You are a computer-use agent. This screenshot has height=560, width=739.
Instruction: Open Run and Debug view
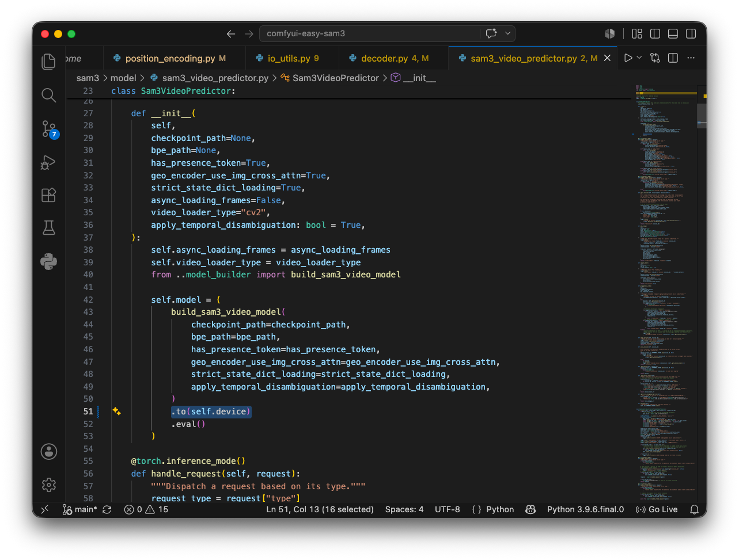click(x=49, y=162)
